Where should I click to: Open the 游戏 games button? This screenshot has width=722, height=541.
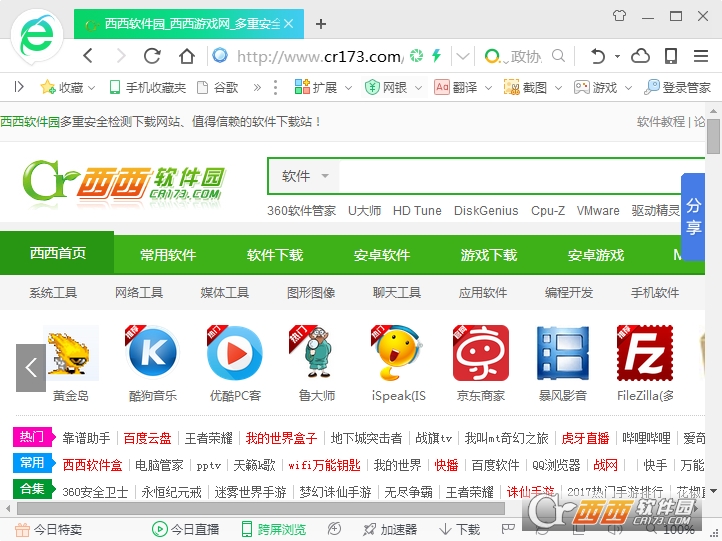click(x=595, y=87)
